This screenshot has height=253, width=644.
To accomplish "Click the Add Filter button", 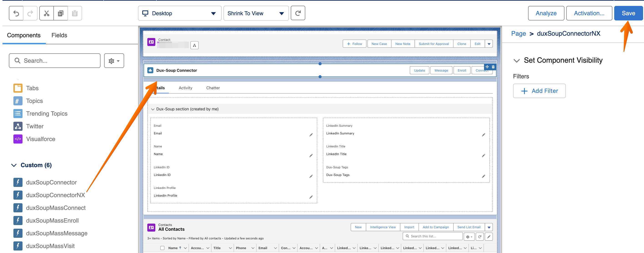I will coord(539,91).
